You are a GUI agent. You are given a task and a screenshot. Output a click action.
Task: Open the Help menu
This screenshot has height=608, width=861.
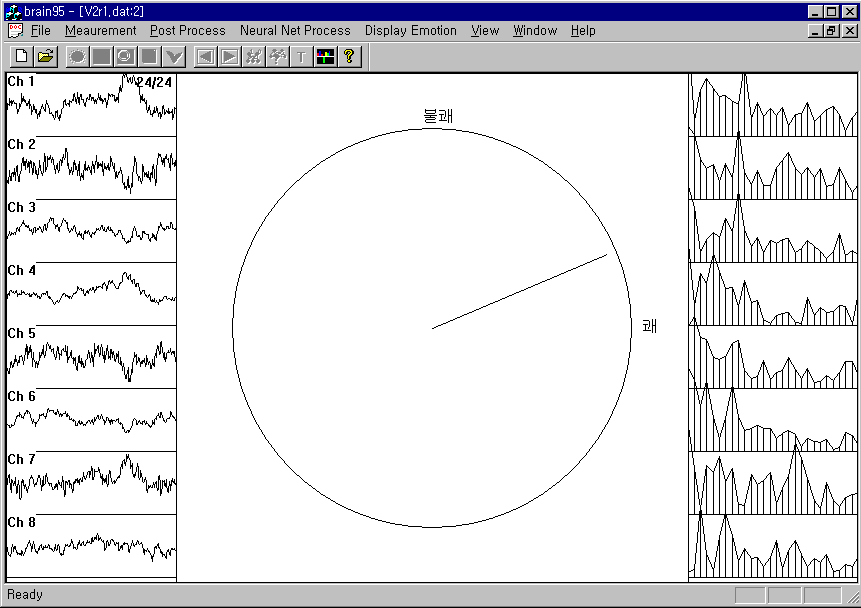(x=583, y=31)
